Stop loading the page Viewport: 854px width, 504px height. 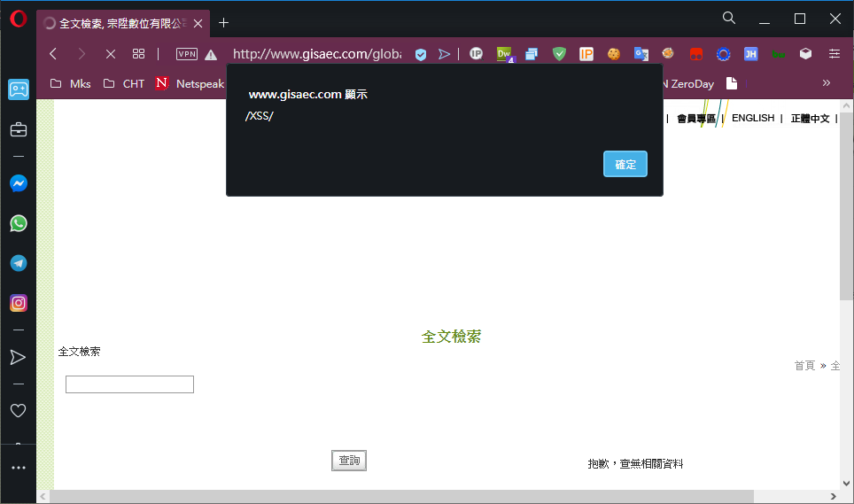pyautogui.click(x=111, y=54)
